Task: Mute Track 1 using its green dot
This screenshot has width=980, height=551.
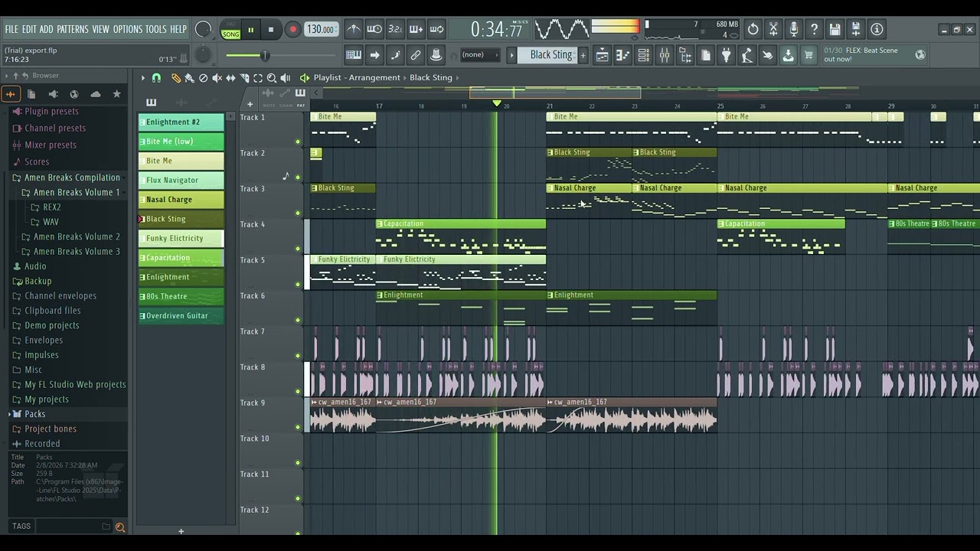Action: pos(298,142)
